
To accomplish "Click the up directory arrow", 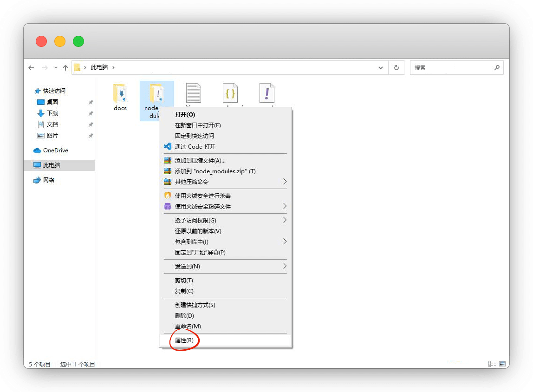I will (65, 67).
